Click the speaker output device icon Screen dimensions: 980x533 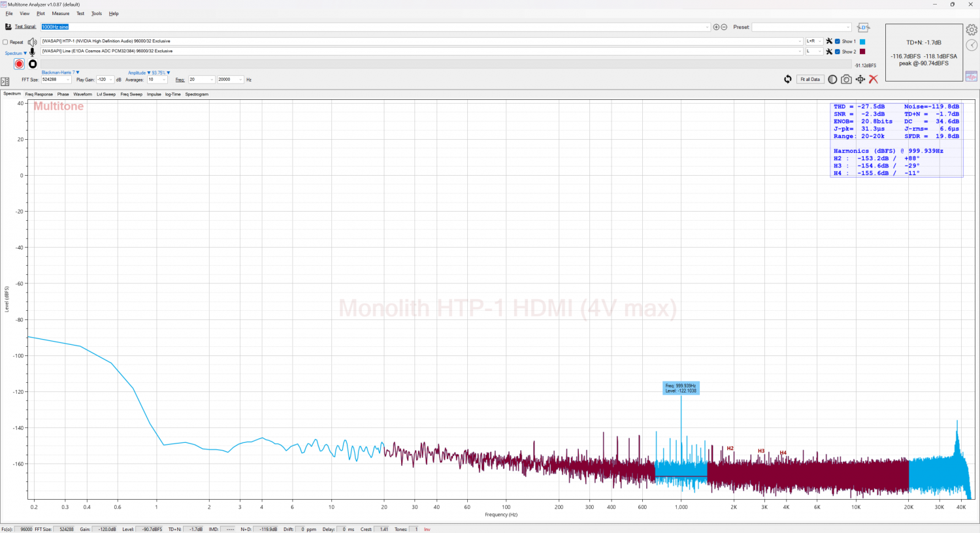(x=33, y=42)
